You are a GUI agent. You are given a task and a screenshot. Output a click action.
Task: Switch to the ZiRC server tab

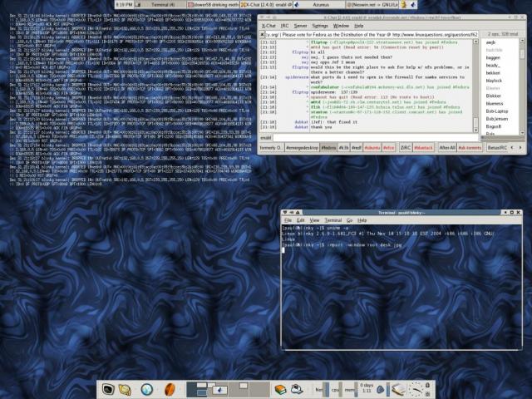pyautogui.click(x=406, y=148)
